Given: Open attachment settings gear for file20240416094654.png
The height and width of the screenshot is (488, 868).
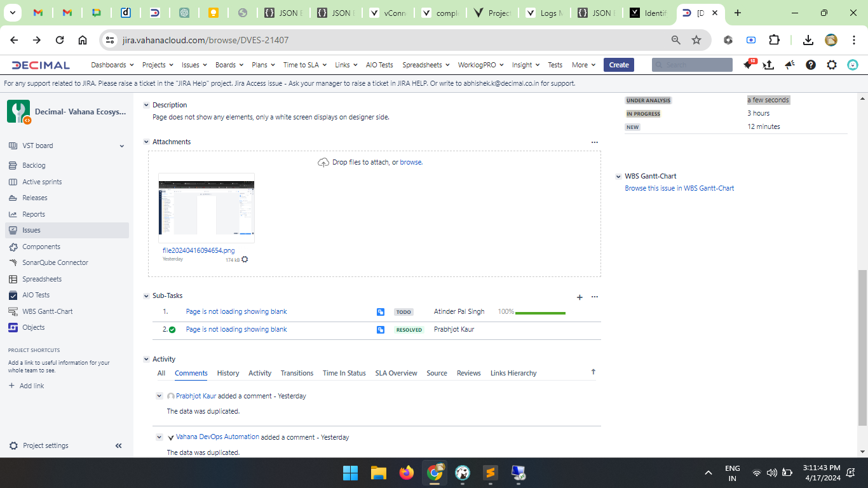Looking at the screenshot, I should click(x=245, y=259).
